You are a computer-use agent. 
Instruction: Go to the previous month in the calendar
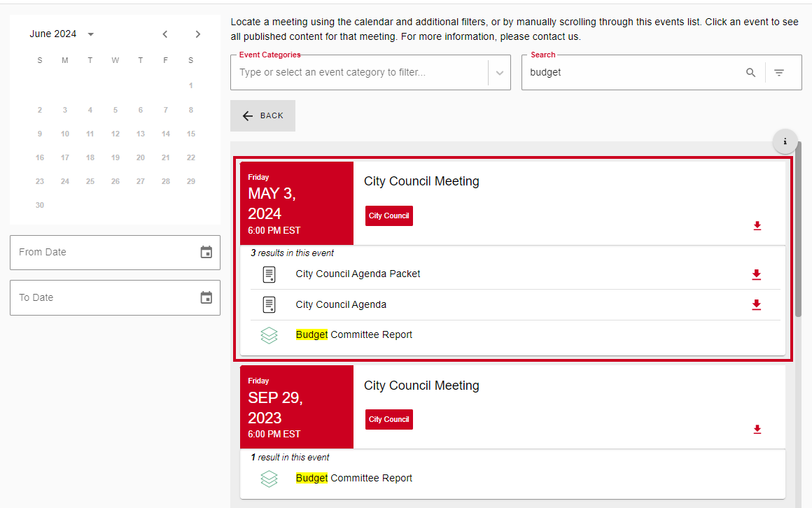pos(164,34)
